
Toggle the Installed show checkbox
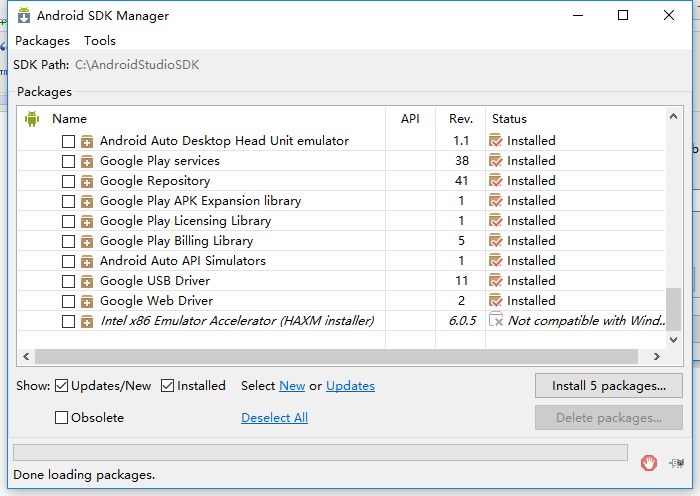[x=167, y=386]
